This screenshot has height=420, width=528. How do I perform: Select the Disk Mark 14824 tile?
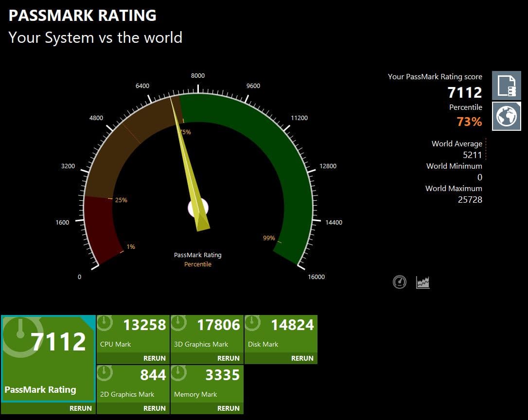point(281,339)
